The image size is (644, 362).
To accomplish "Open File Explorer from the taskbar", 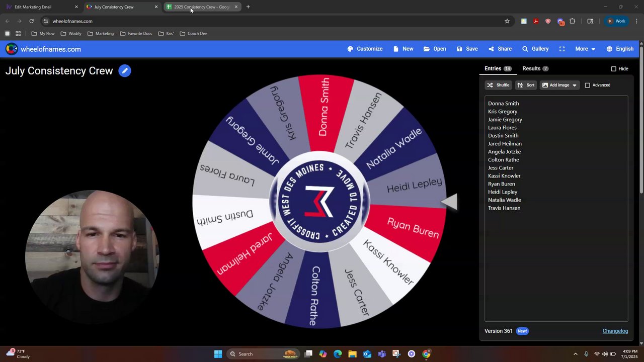I will coord(352,354).
